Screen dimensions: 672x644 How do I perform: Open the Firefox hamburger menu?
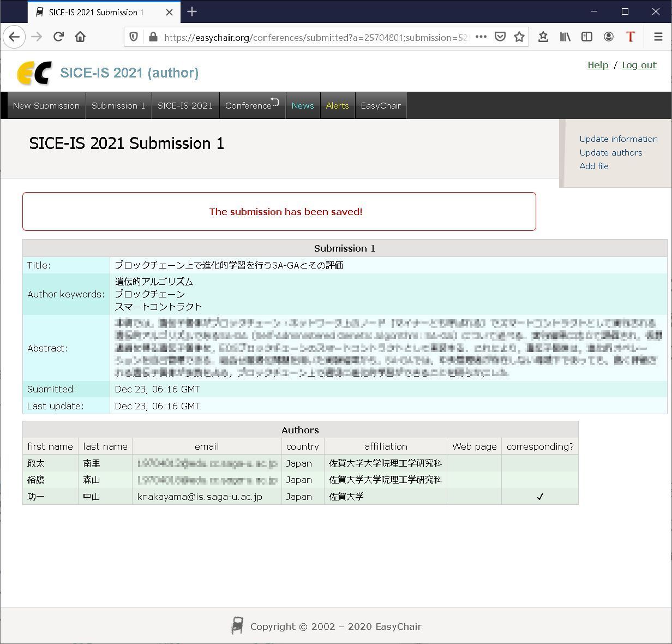click(658, 37)
